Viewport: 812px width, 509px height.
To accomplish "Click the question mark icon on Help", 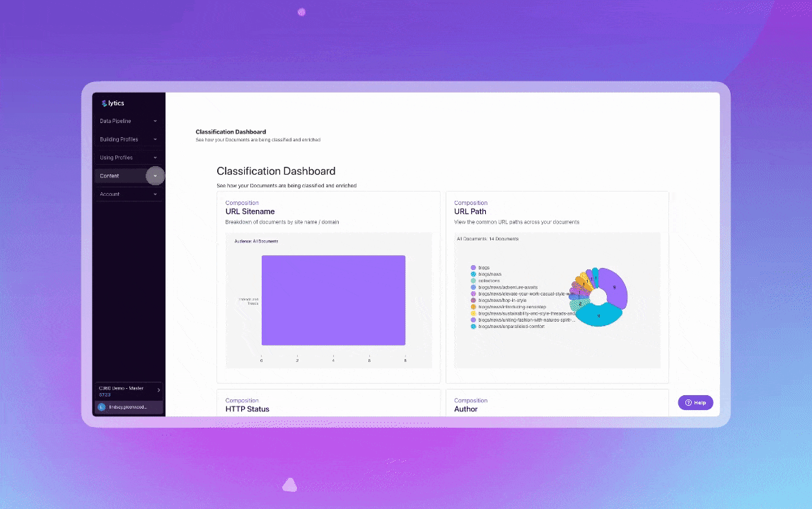I will [x=688, y=402].
